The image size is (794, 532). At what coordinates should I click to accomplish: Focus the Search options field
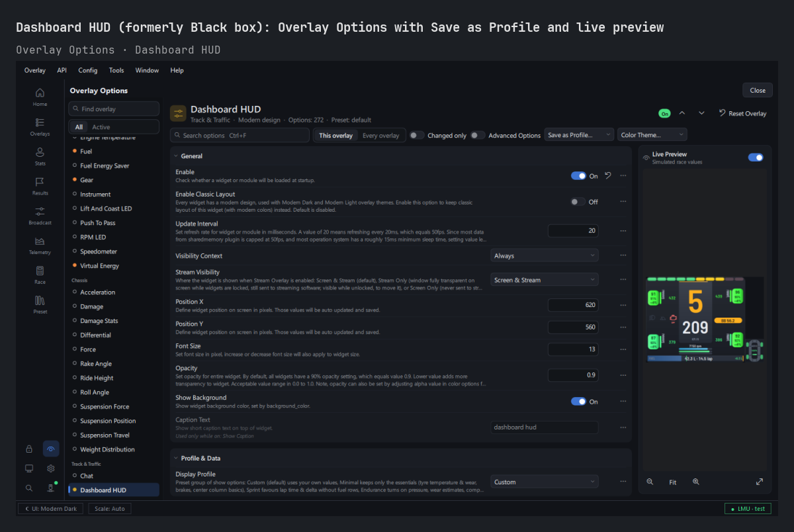[240, 135]
